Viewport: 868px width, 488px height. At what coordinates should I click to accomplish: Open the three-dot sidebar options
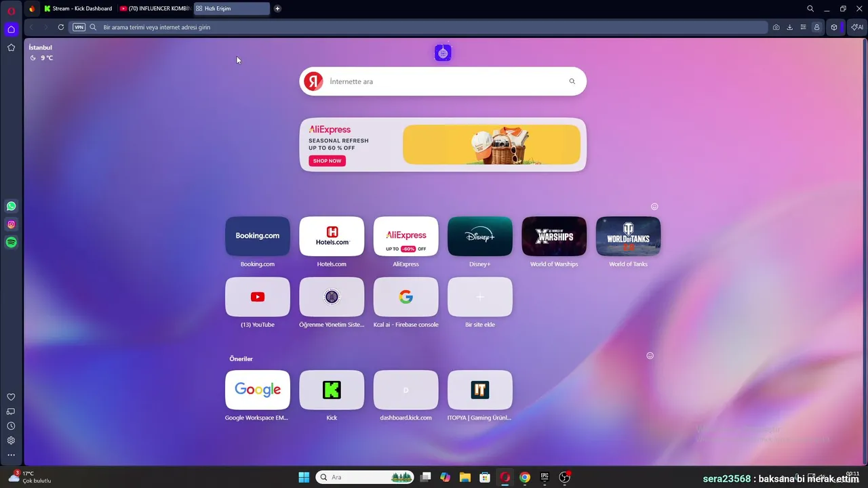(11, 455)
